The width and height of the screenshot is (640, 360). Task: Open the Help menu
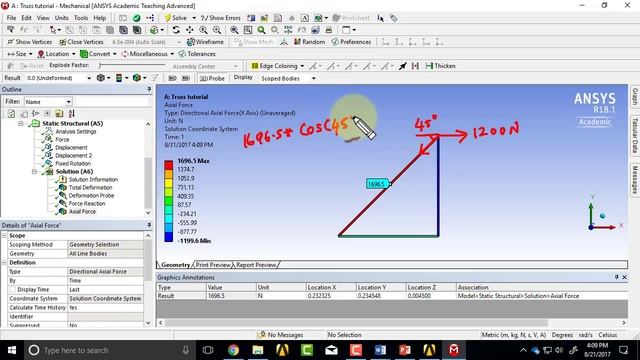coord(100,18)
